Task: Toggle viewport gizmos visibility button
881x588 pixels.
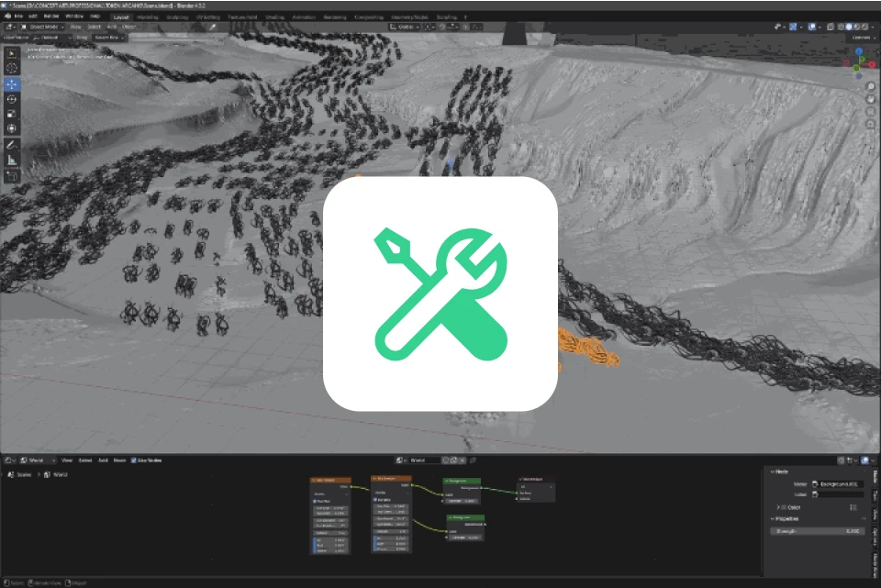Action: coord(793,27)
